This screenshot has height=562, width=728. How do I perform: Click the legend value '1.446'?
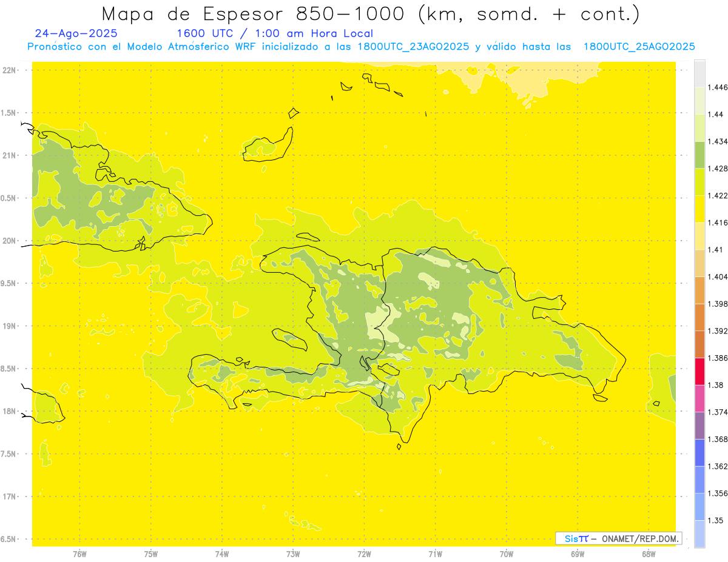(718, 87)
